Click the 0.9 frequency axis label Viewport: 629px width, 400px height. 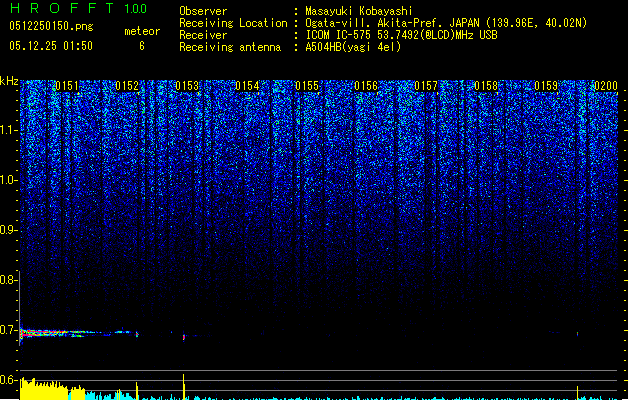point(8,230)
